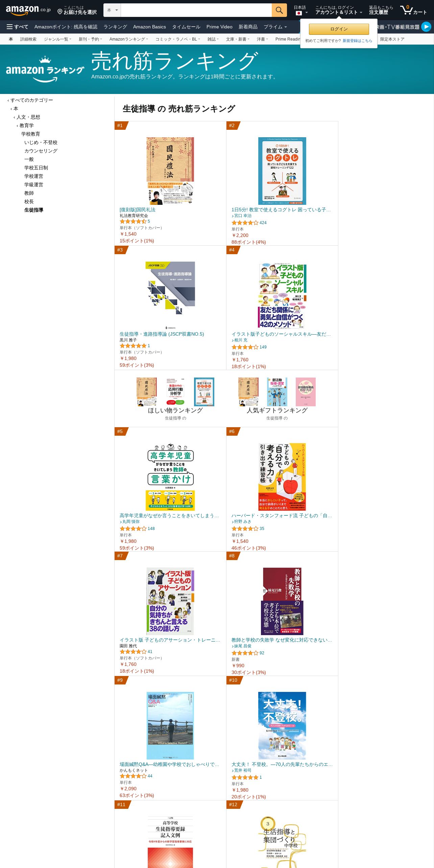Click star rating of 国民礼法 book
Screen dimensions: 434x868
[x=133, y=221]
